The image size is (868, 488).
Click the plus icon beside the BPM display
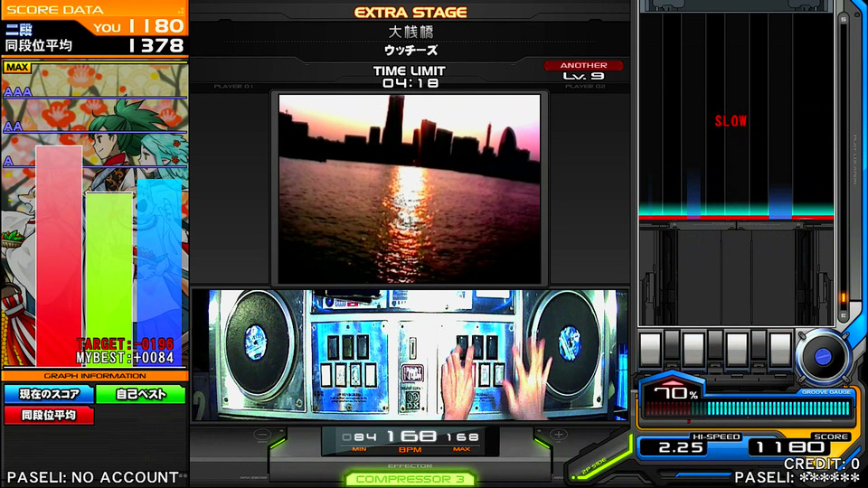click(x=558, y=435)
